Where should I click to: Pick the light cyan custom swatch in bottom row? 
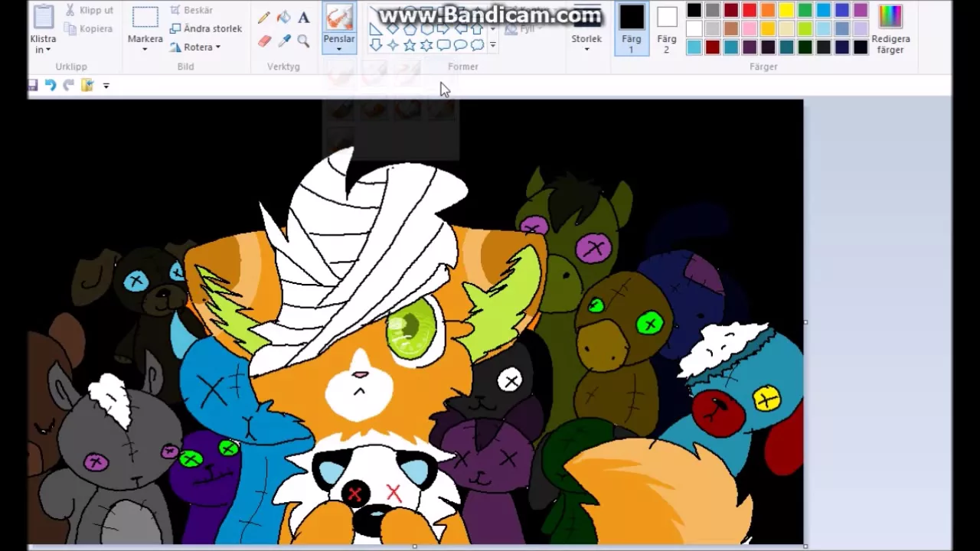click(x=694, y=47)
